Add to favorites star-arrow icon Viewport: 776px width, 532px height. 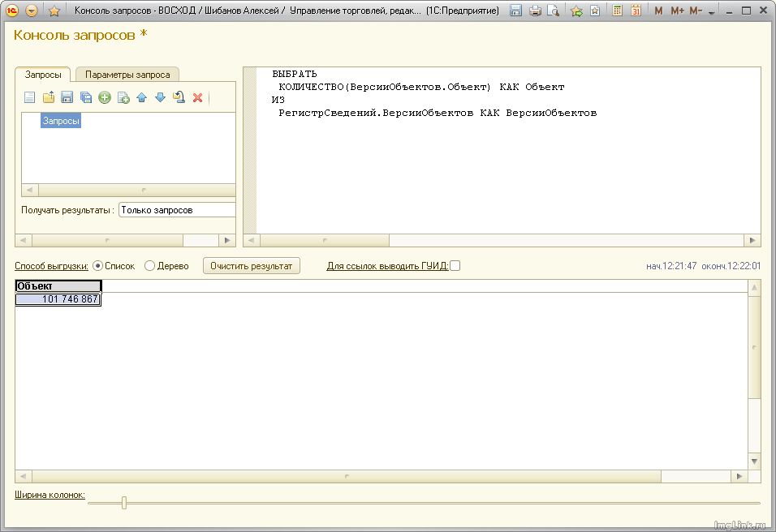pyautogui.click(x=576, y=11)
